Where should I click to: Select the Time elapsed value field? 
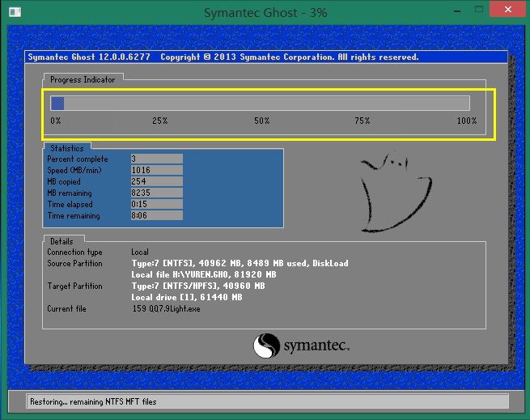(x=156, y=205)
